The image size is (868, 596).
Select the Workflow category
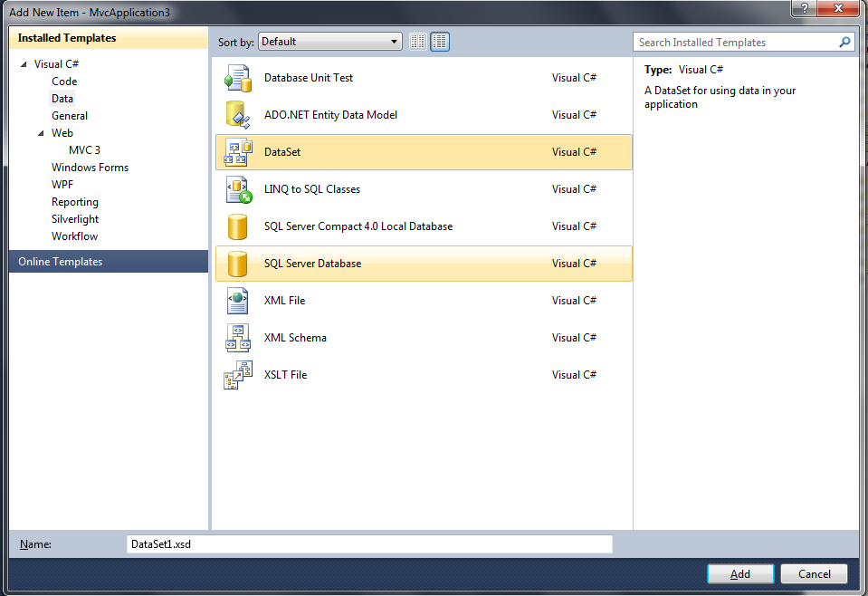click(75, 236)
